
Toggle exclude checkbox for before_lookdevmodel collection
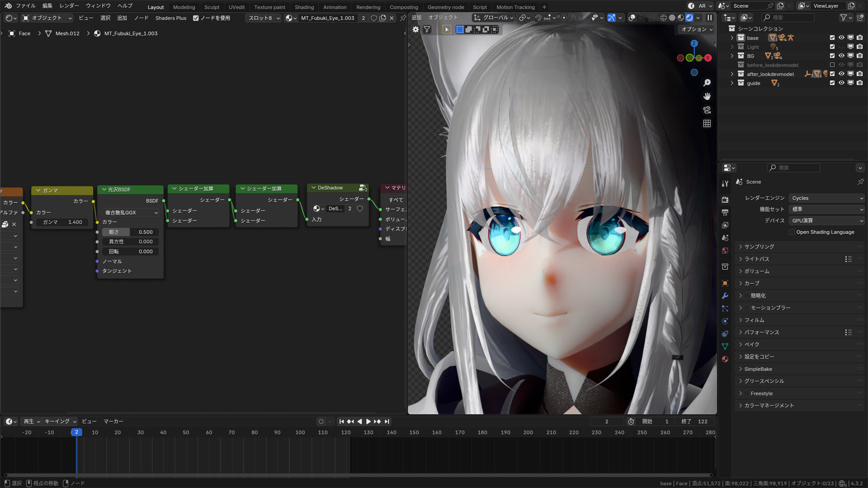(832, 65)
